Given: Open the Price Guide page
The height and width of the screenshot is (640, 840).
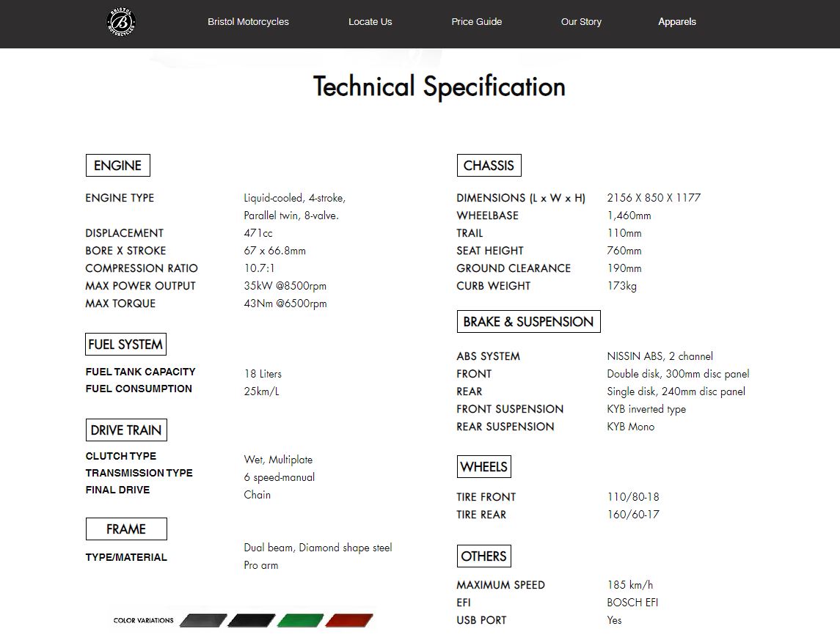Looking at the screenshot, I should click(476, 22).
